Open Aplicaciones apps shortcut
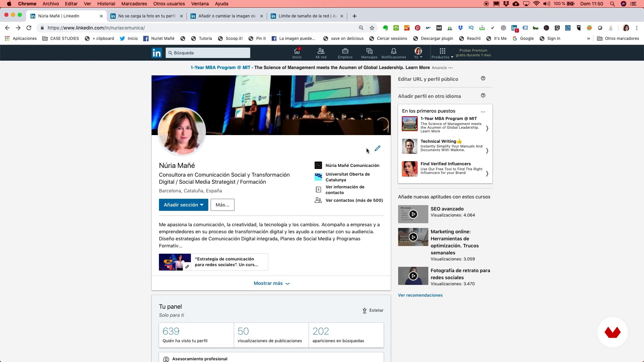644x362 pixels. [21, 39]
